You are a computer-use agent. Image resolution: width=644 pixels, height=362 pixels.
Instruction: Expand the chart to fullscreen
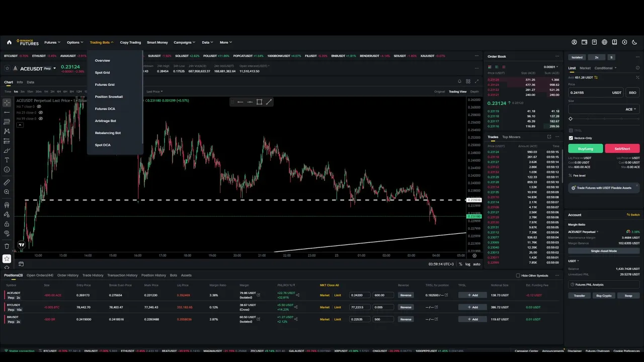pos(477,81)
